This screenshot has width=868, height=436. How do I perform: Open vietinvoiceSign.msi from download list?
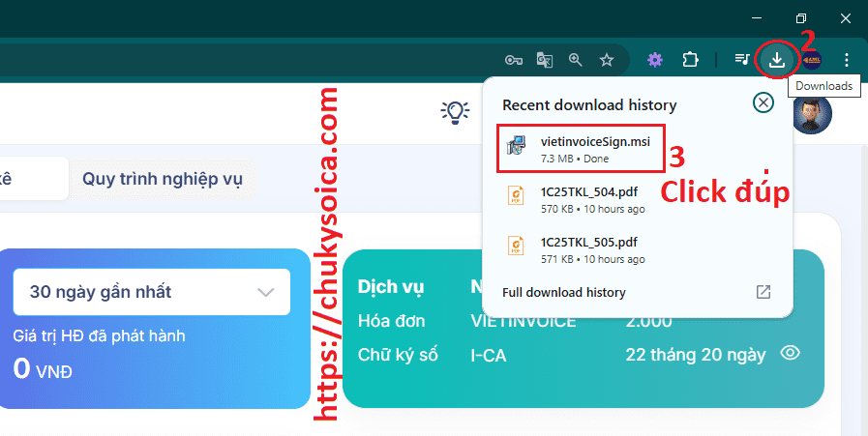(x=581, y=149)
